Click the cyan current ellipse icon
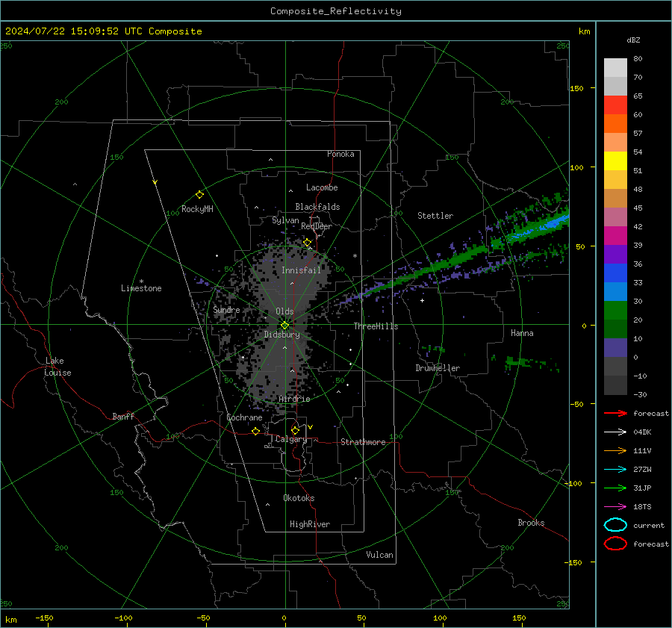This screenshot has width=672, height=628. [615, 525]
